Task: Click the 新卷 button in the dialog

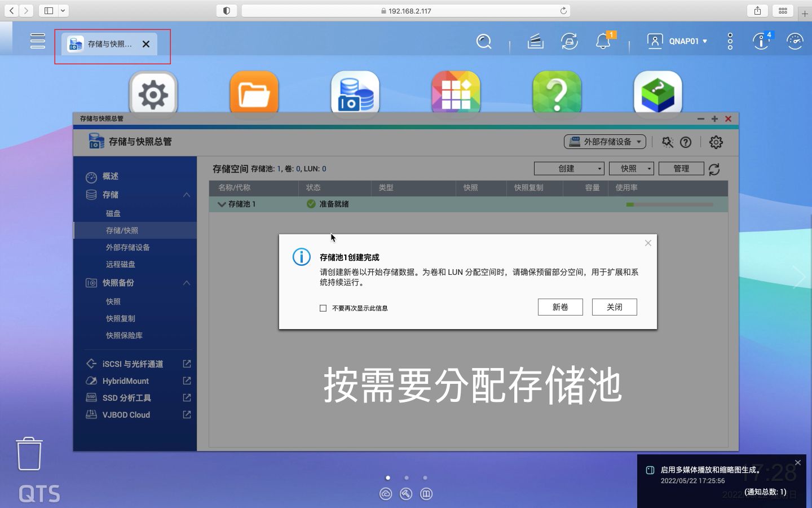Action: [x=560, y=306]
